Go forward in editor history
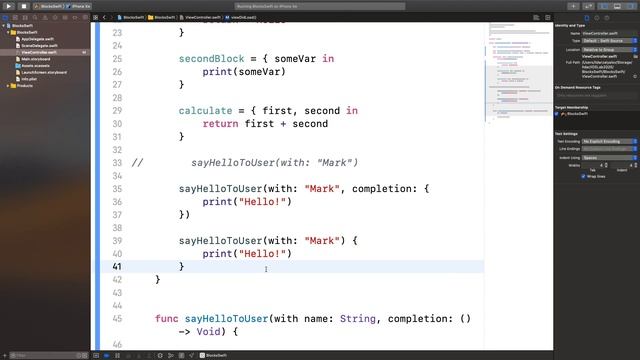Screen dimensions: 640x360 coord(111,18)
